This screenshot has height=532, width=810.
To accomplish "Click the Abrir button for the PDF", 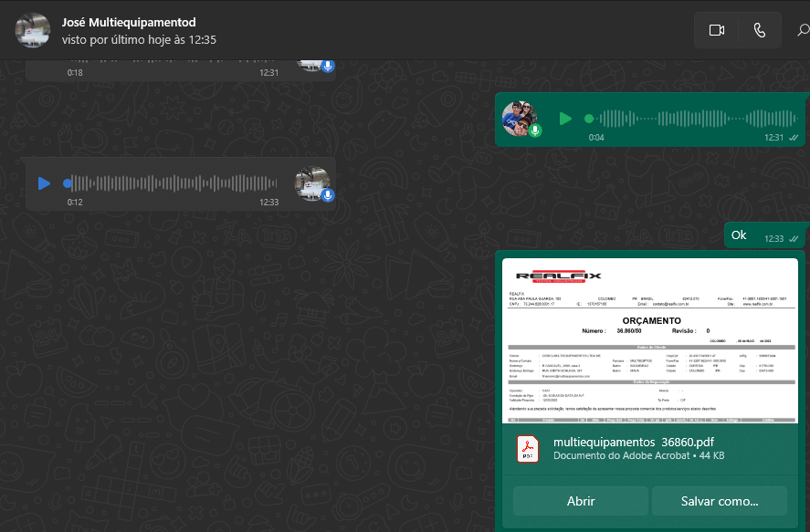I will coord(581,501).
